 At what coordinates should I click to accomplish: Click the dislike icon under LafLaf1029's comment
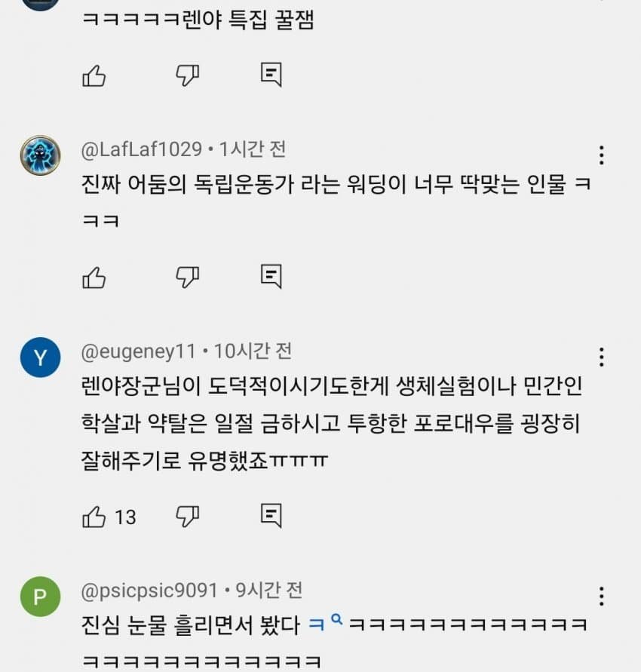point(186,276)
